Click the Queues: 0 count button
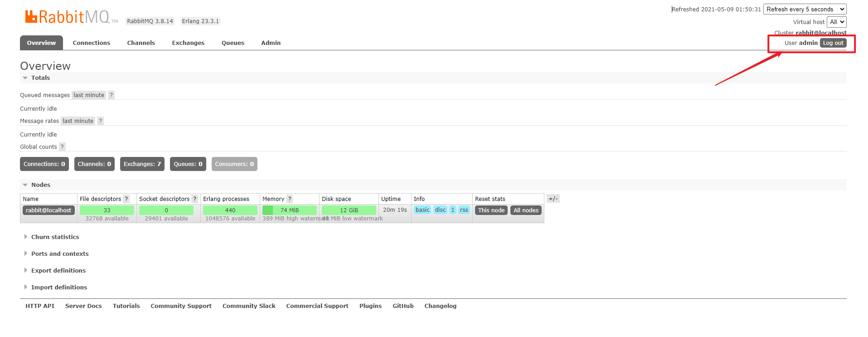The width and height of the screenshot is (868, 337). pos(188,164)
